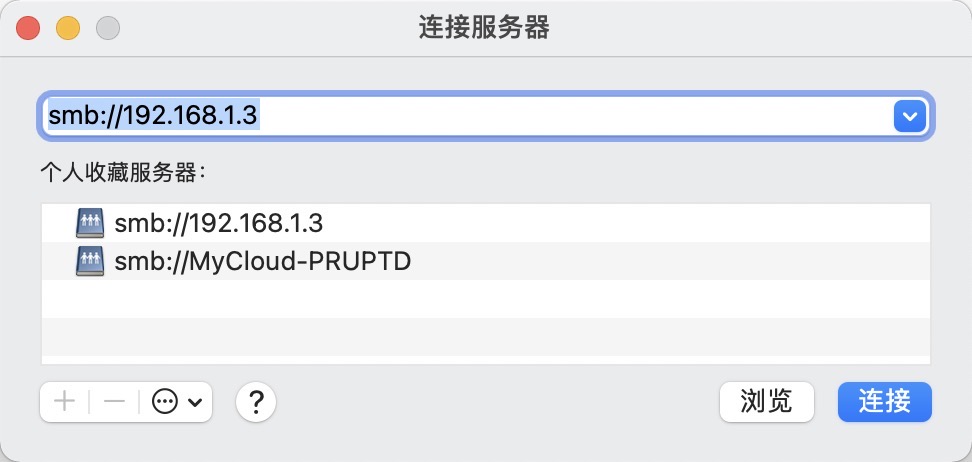Viewport: 972px width, 462px height.
Task: Select the smb://MyCloud-PRUPTD favorite server entry
Action: coord(263,262)
